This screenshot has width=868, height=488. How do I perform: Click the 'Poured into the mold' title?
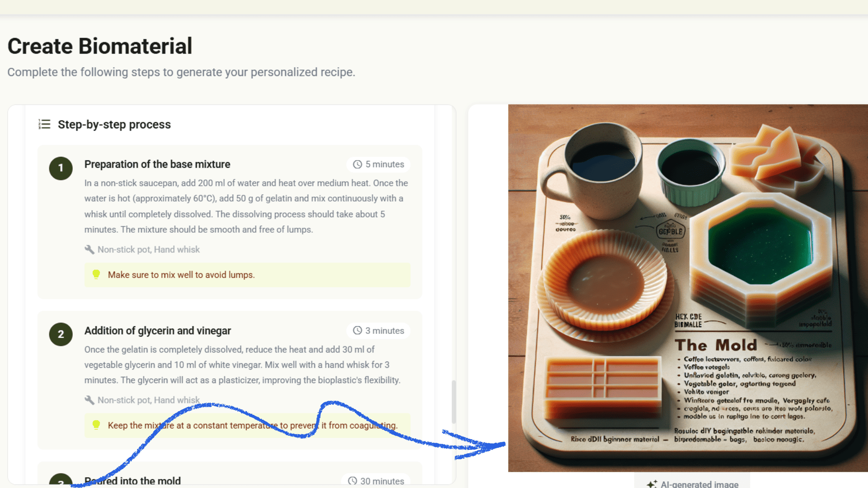[x=132, y=481]
